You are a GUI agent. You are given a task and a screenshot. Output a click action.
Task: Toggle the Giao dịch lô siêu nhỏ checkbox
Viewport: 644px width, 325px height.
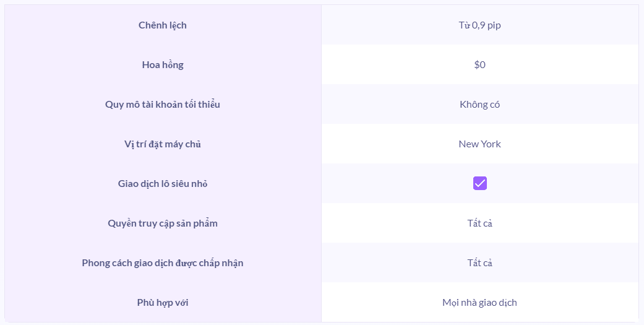tap(480, 183)
